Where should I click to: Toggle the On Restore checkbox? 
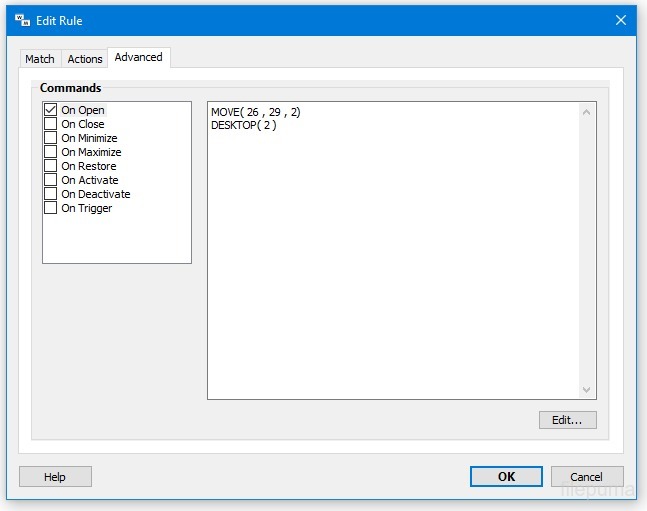[51, 166]
